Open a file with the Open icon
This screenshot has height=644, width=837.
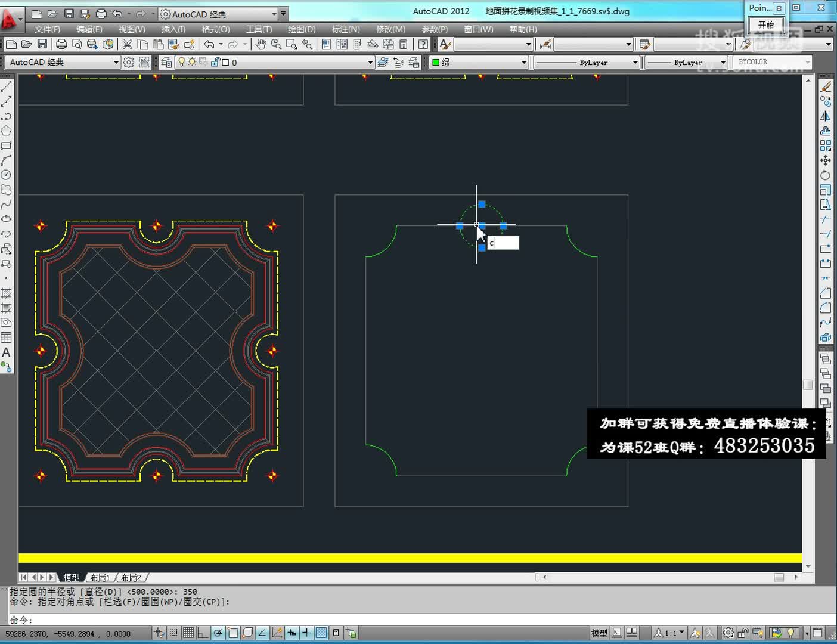coord(26,44)
